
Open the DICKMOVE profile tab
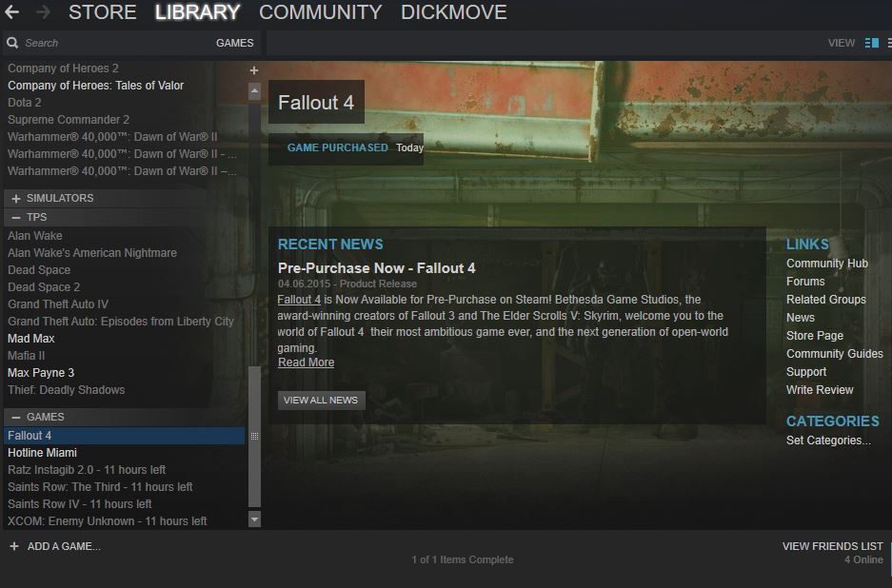pyautogui.click(x=453, y=12)
